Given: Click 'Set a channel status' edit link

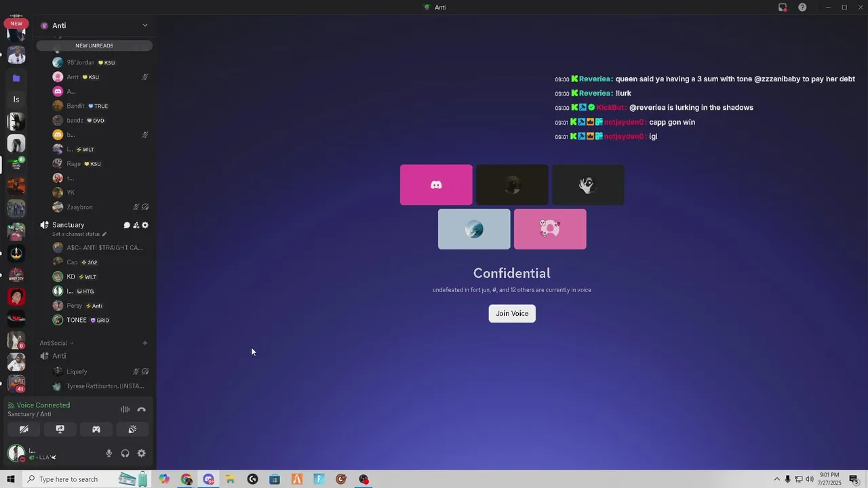Looking at the screenshot, I should [79, 235].
